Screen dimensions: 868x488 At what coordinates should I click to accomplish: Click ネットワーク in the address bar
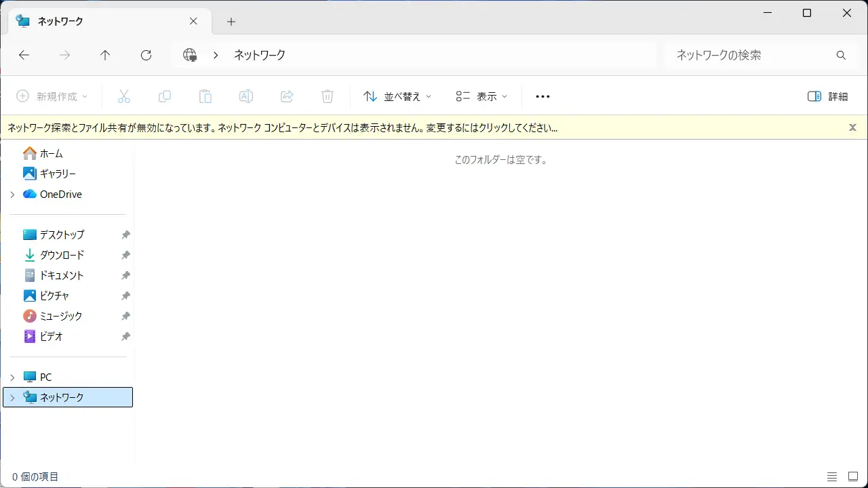point(259,56)
